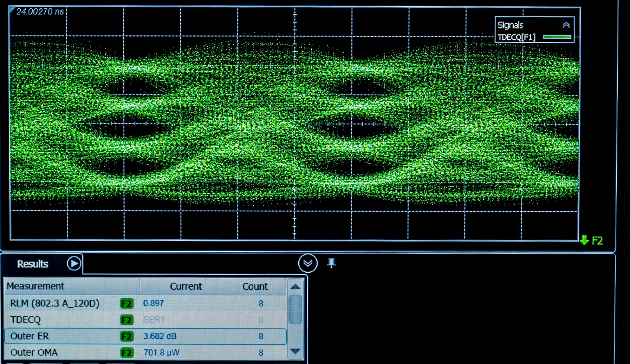The height and width of the screenshot is (364, 630).
Task: Collapse the Signals panel with its chevron
Action: 567,25
